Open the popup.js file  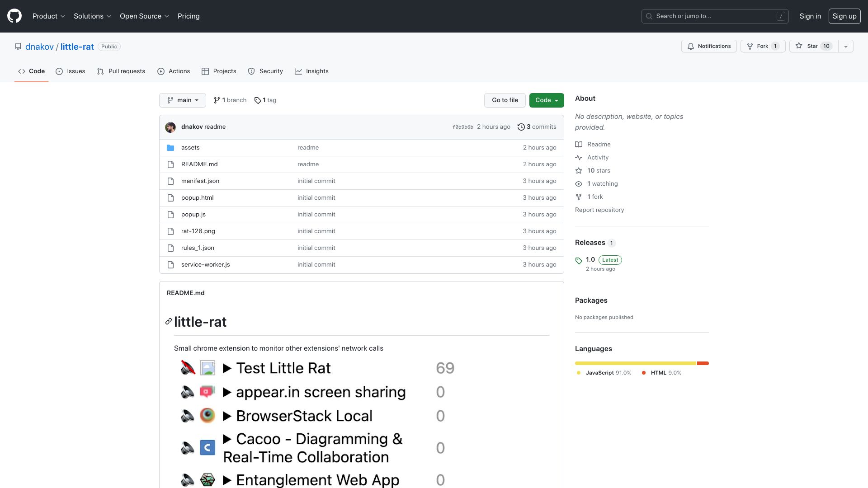click(x=193, y=215)
